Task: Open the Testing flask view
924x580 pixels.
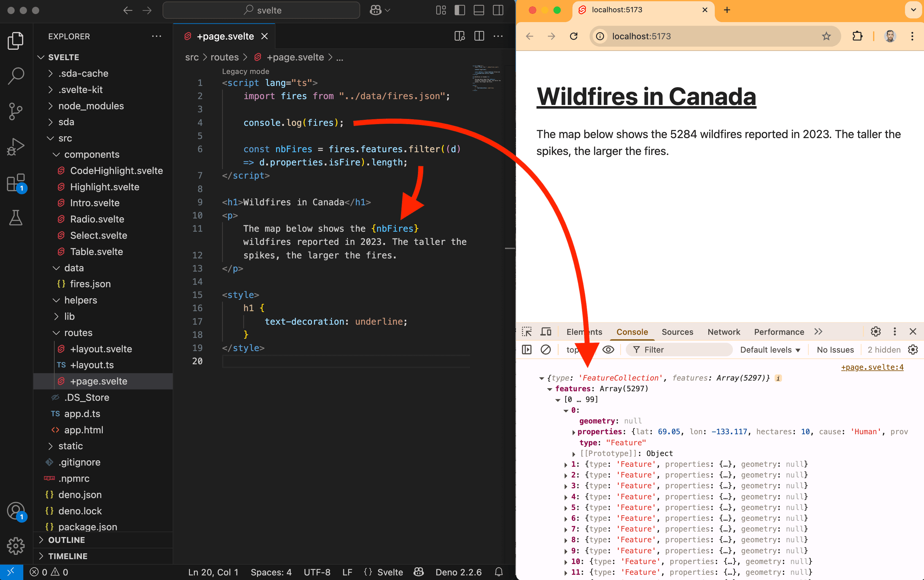Action: pyautogui.click(x=16, y=218)
